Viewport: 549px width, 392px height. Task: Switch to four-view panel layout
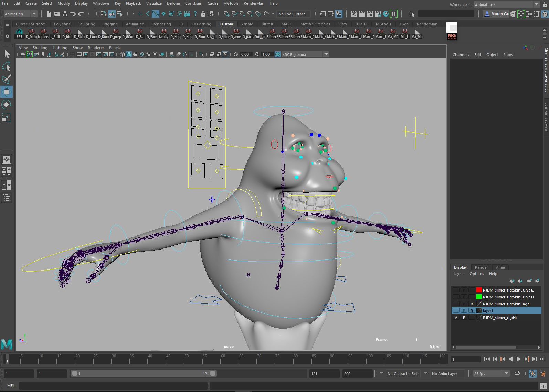pyautogui.click(x=7, y=172)
